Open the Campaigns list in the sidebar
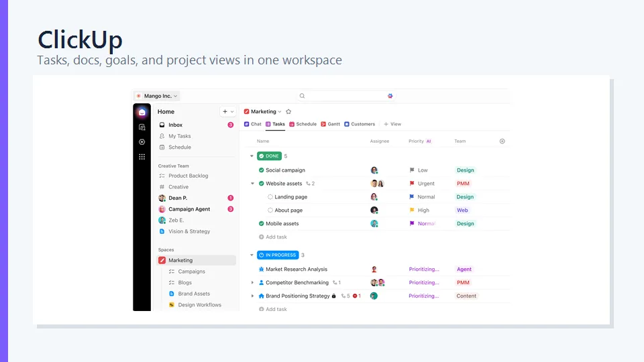 click(191, 271)
